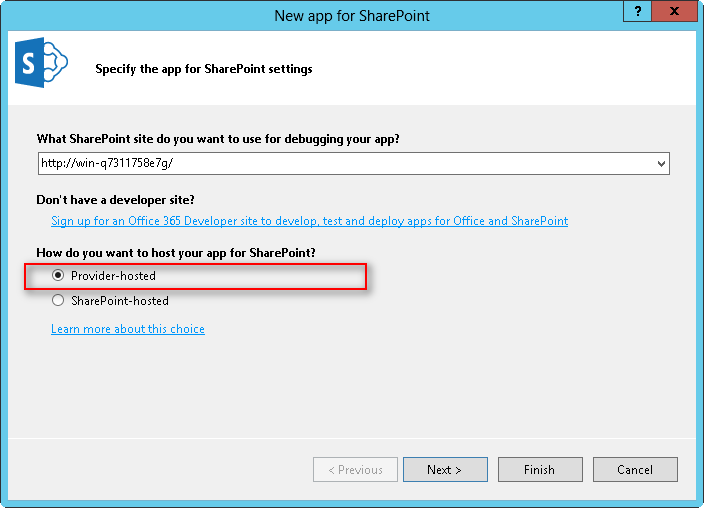
Task: Click the What SharePoint site question label
Action: point(224,139)
